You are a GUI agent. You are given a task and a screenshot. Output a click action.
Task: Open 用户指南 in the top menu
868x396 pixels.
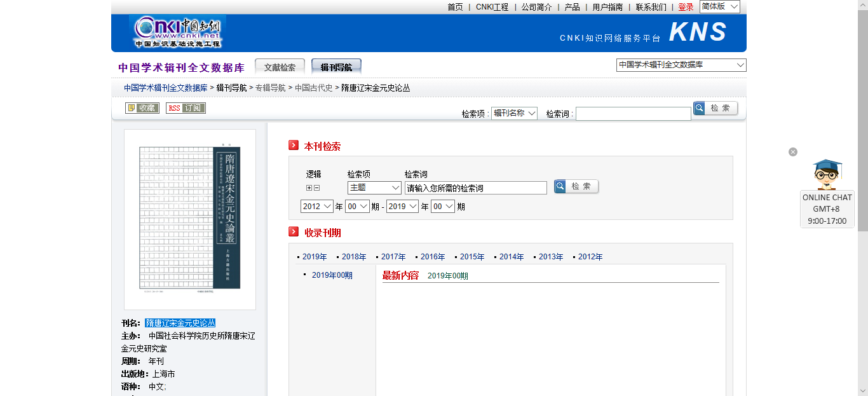point(608,7)
